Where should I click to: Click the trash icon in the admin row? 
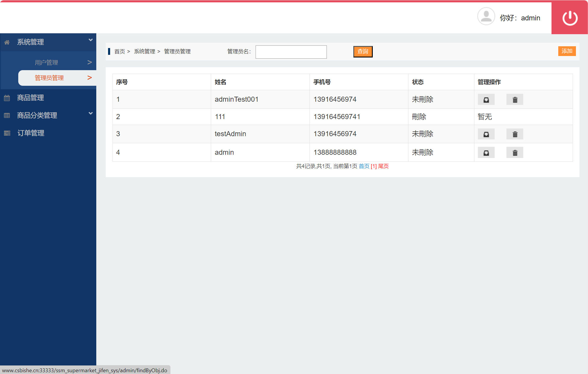click(515, 152)
